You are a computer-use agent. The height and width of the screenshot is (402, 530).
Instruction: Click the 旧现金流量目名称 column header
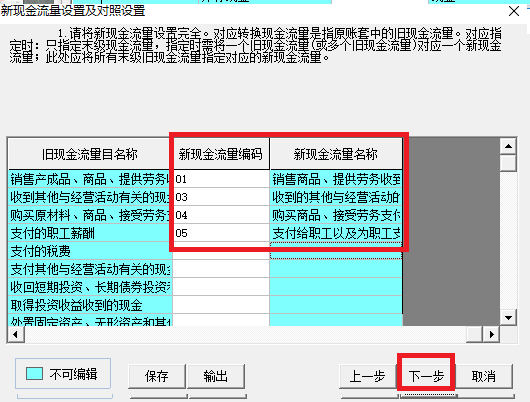(90, 154)
